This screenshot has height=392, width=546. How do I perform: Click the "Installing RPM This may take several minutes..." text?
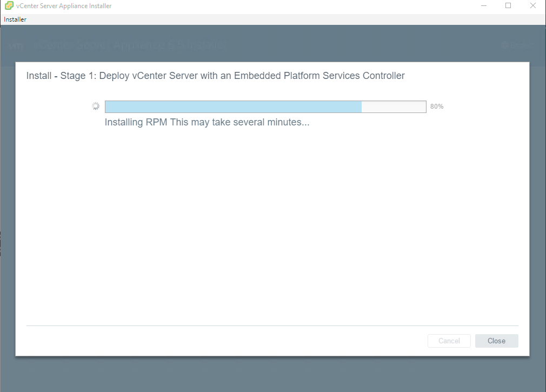pyautogui.click(x=207, y=122)
